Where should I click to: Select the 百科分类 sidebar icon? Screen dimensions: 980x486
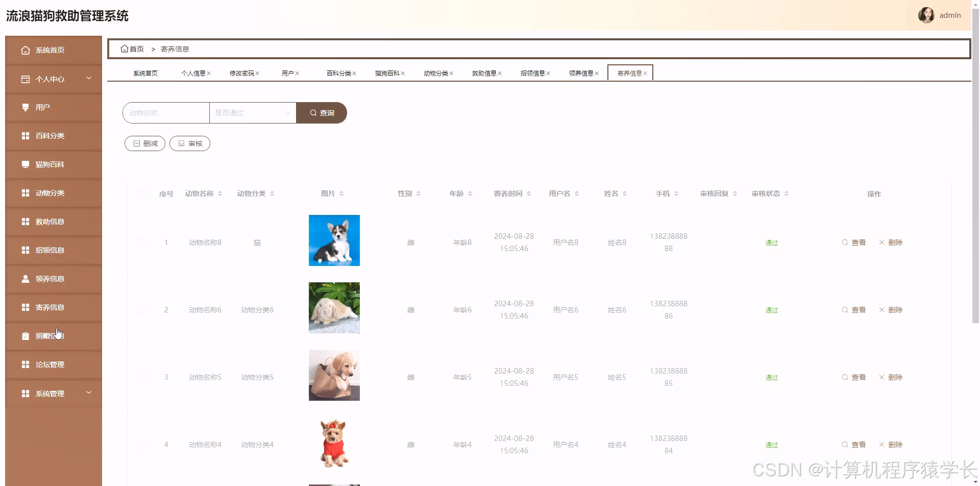click(26, 135)
